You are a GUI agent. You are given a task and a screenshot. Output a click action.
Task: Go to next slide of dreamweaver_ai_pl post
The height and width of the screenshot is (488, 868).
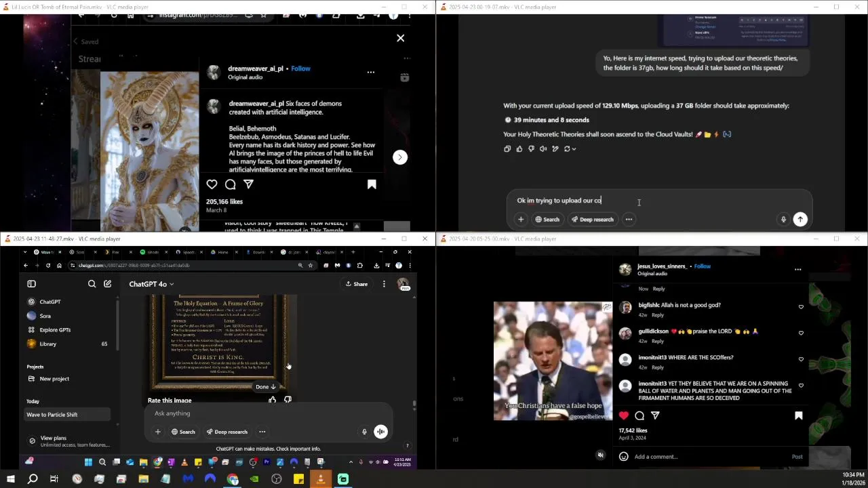pyautogui.click(x=399, y=157)
